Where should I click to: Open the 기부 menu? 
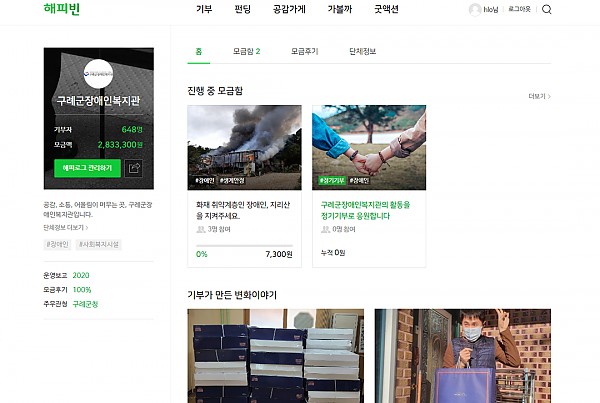click(204, 9)
